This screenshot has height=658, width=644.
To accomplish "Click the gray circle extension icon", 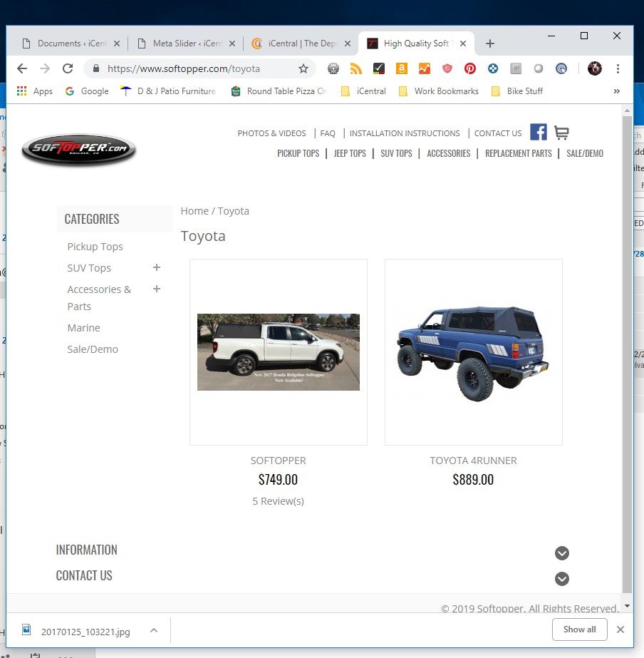I will coord(539,68).
